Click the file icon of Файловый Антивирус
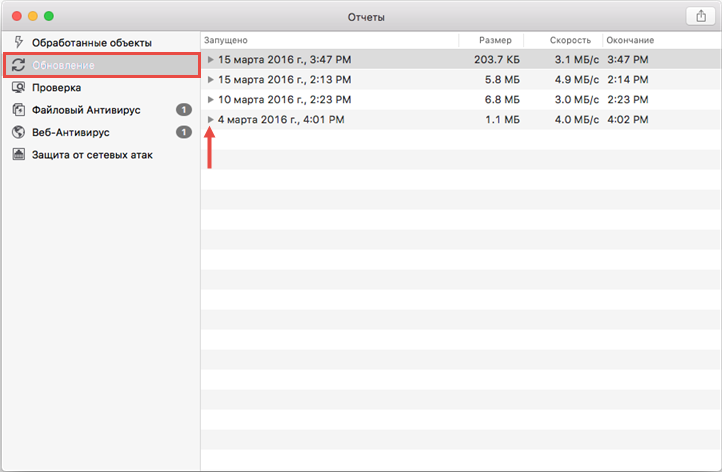 18,110
